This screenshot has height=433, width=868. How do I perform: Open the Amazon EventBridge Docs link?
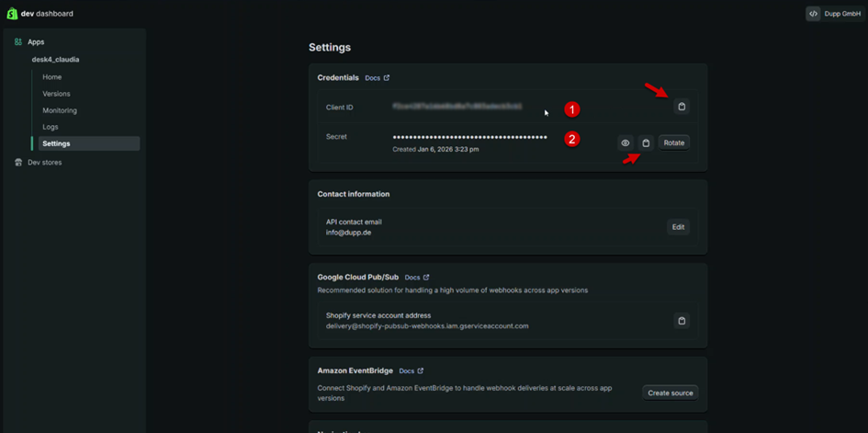coord(411,371)
